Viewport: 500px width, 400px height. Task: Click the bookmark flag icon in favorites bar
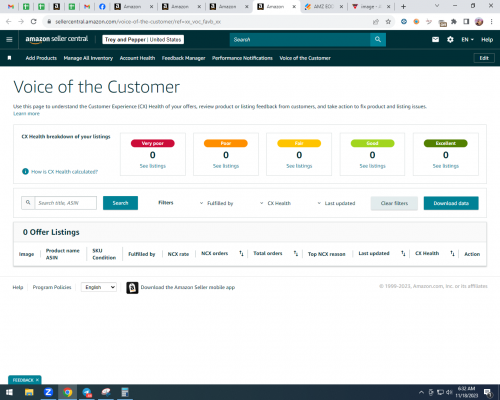coord(9,58)
